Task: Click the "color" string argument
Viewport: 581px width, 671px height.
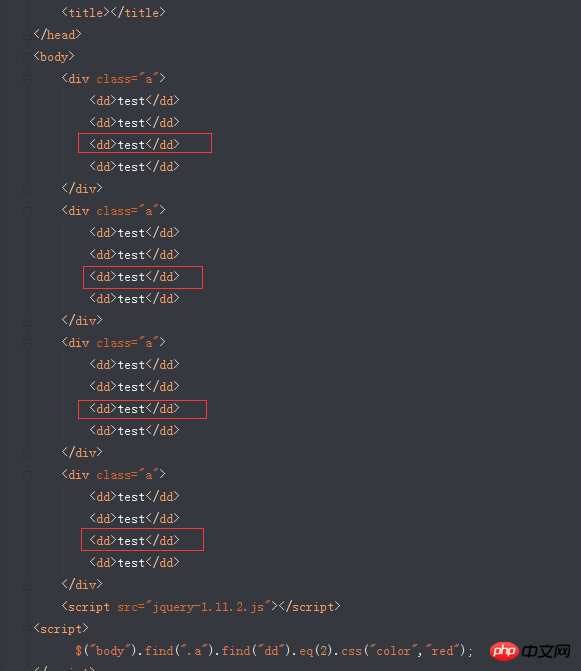Action: [x=393, y=651]
